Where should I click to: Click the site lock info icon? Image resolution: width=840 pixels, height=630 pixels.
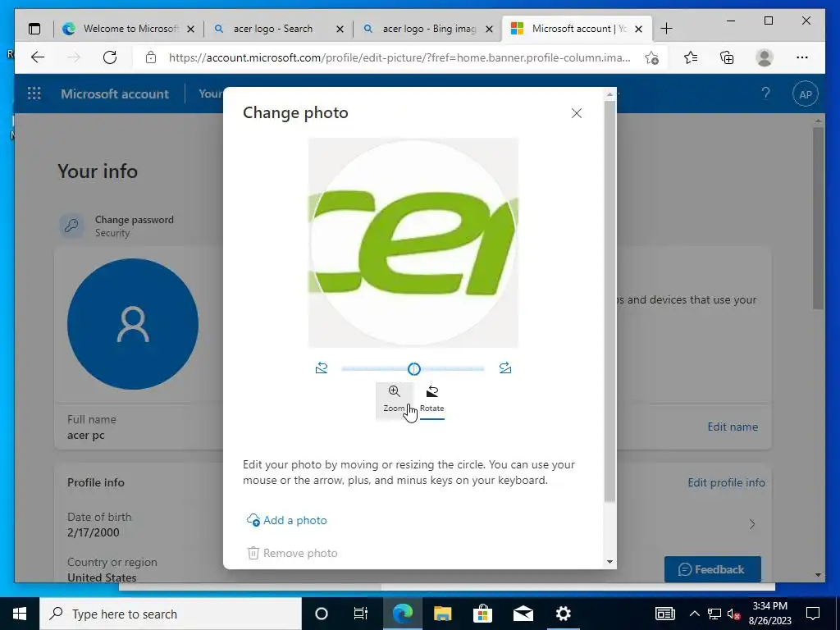coord(151,57)
